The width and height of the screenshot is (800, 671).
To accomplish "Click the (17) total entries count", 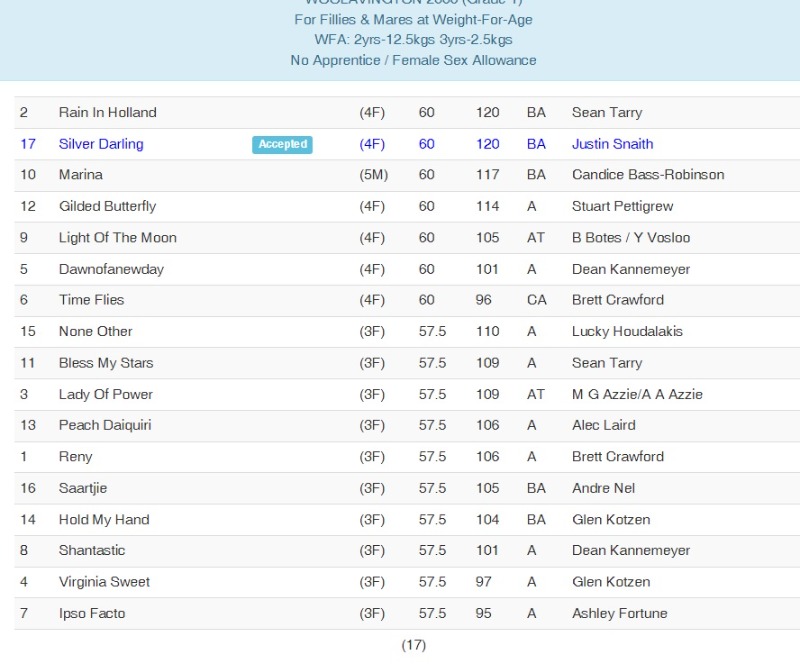I will pyautogui.click(x=414, y=645).
